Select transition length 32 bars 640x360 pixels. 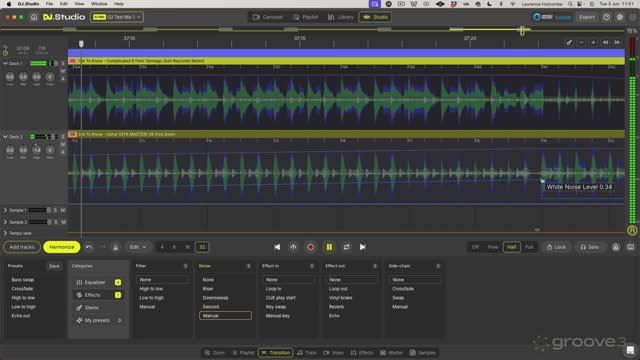pos(202,247)
